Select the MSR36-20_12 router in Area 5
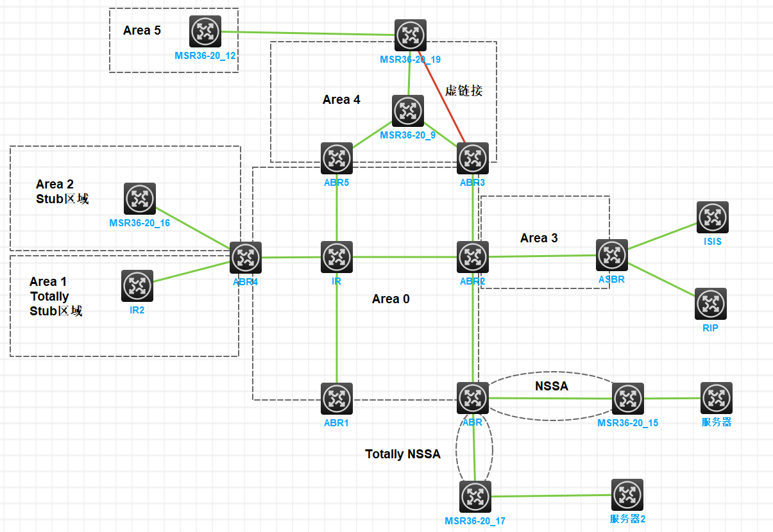Screen dimensions: 773x532 [x=205, y=31]
